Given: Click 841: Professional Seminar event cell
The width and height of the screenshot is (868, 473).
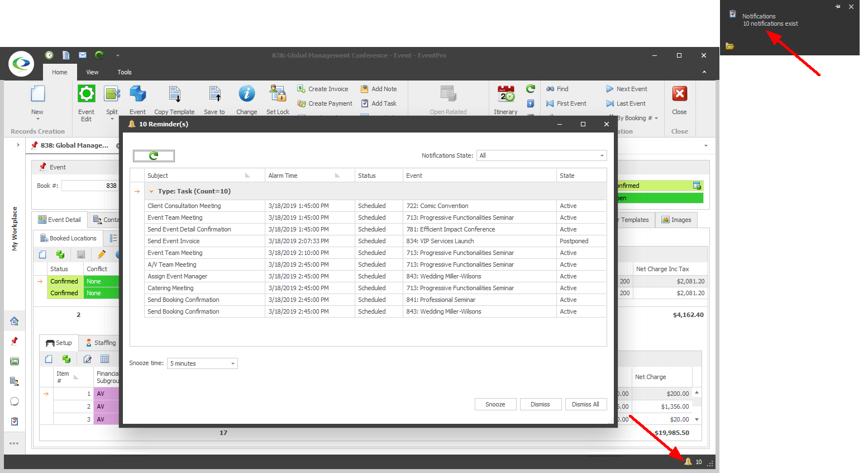Looking at the screenshot, I should tap(479, 300).
